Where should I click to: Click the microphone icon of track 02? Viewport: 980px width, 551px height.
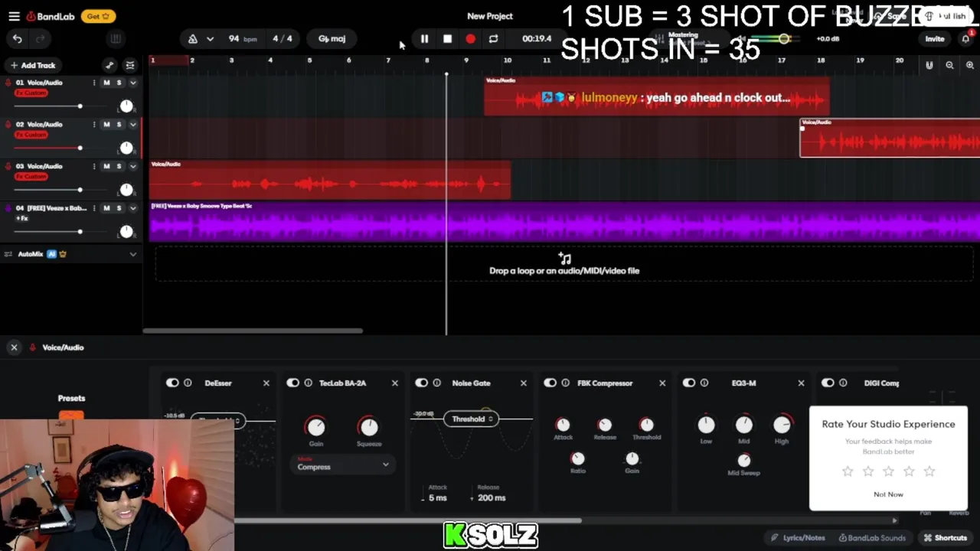pyautogui.click(x=8, y=124)
